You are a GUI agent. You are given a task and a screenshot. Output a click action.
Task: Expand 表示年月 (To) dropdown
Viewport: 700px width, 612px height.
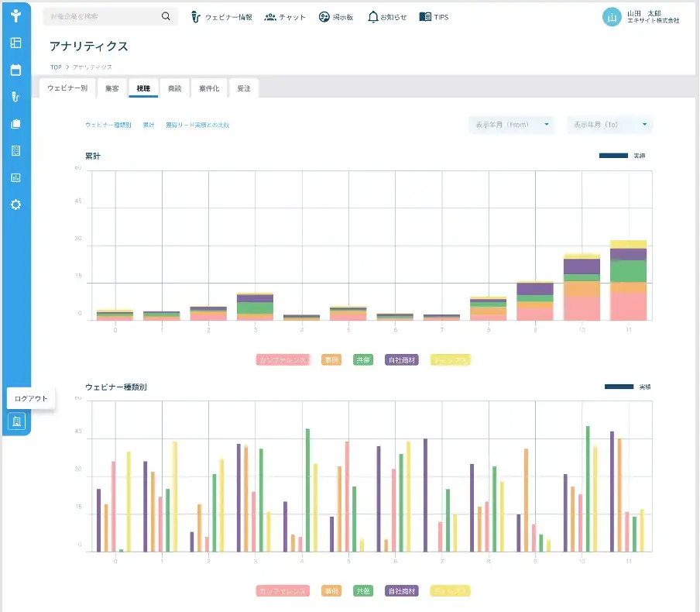coord(609,125)
